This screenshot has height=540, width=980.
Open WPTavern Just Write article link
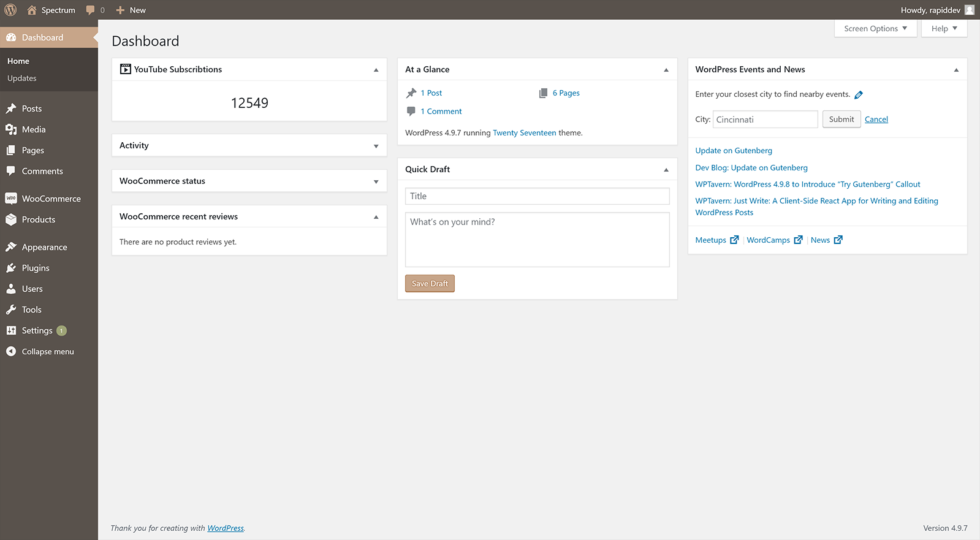816,207
